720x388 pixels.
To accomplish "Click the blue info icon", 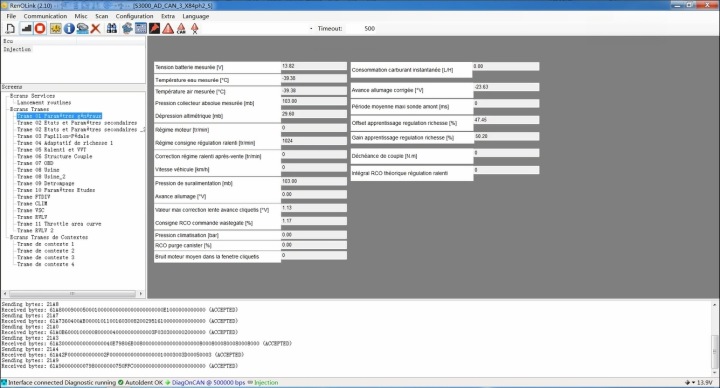I will point(69,28).
